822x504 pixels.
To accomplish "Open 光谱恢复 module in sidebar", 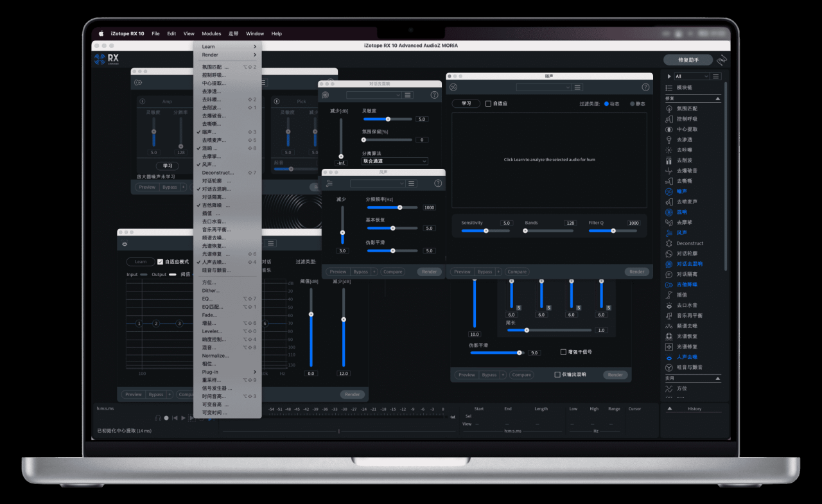I will [x=686, y=336].
